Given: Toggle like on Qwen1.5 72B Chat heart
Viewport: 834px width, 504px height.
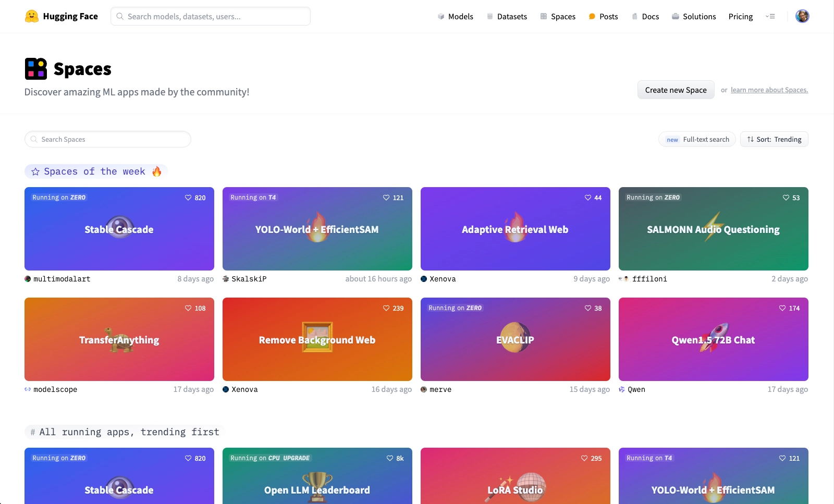Looking at the screenshot, I should pos(782,308).
